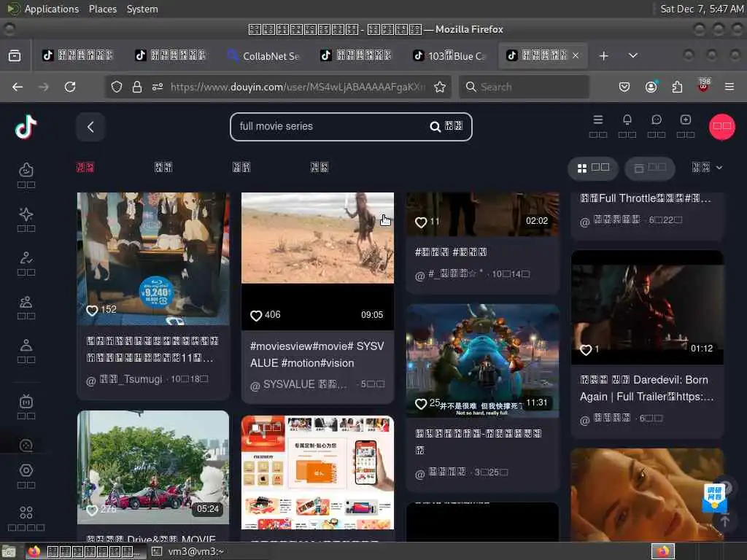Open the friends group sidebar icon

pyautogui.click(x=26, y=301)
